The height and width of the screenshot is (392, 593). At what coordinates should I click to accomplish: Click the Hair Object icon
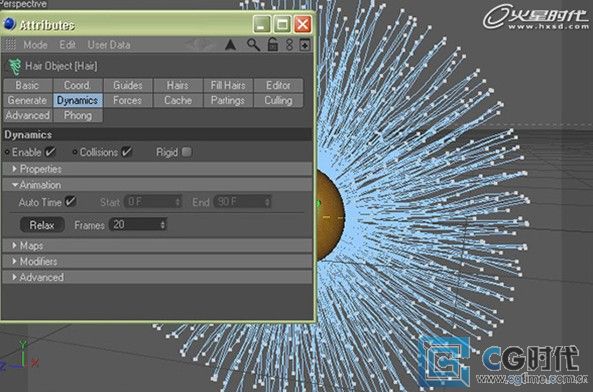tap(14, 67)
